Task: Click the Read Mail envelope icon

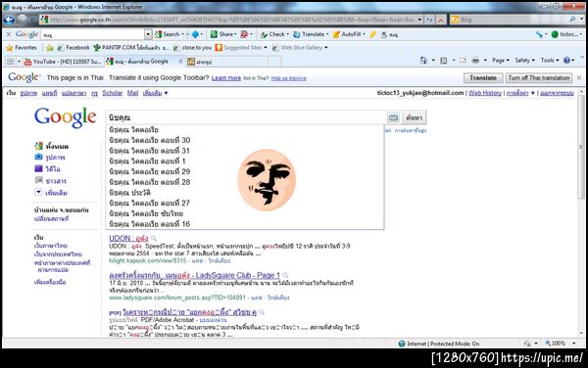Action: 463,61
